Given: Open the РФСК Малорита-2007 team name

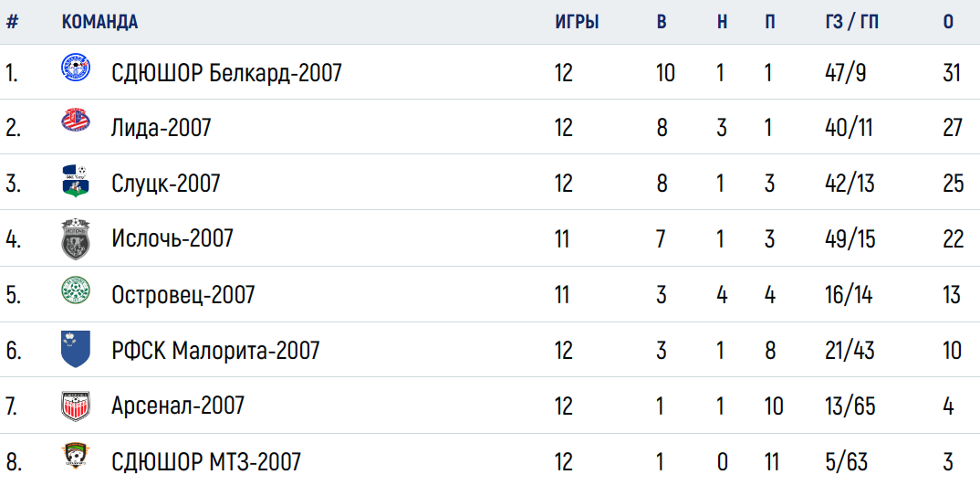Looking at the screenshot, I should [x=215, y=350].
